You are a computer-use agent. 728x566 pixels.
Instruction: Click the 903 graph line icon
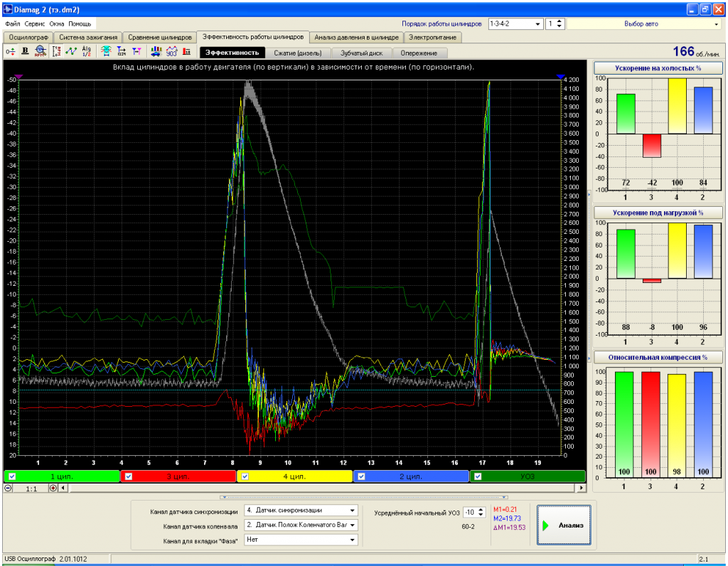coord(171,51)
